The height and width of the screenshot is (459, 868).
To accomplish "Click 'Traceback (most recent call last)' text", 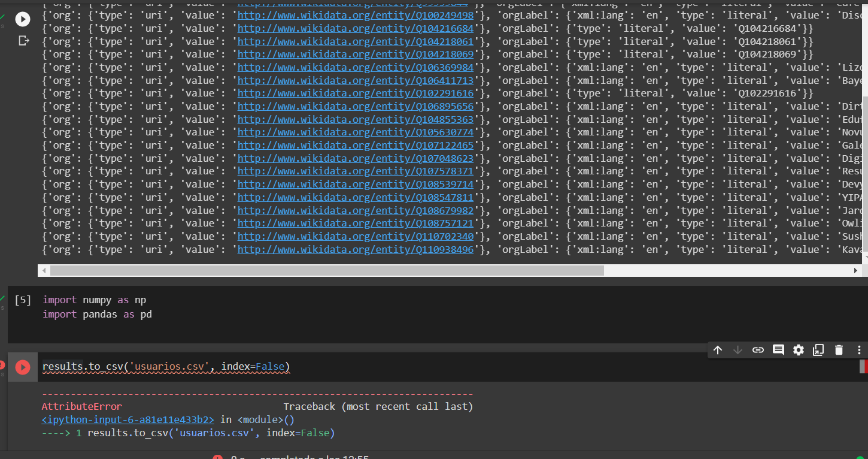I will tap(378, 406).
